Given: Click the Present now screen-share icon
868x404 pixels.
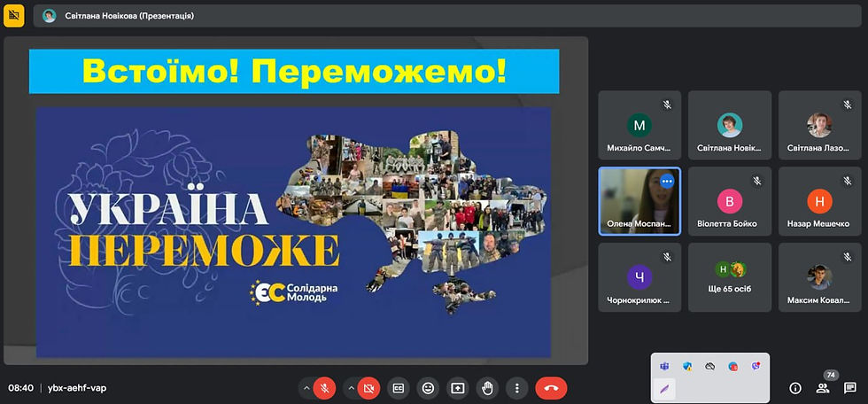Looking at the screenshot, I should (457, 389).
